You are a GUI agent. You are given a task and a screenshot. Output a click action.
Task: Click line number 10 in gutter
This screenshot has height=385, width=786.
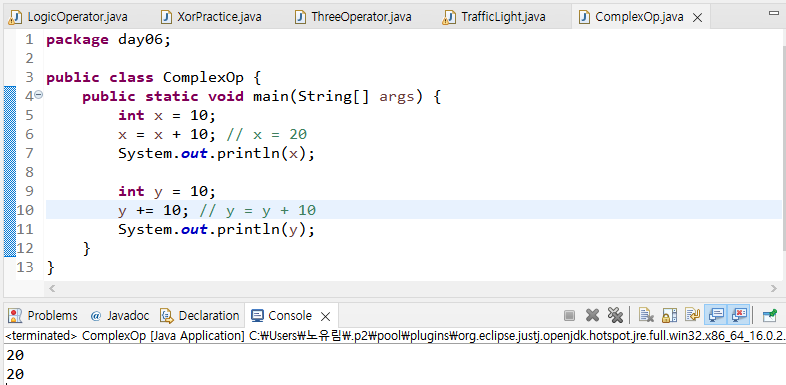25,210
